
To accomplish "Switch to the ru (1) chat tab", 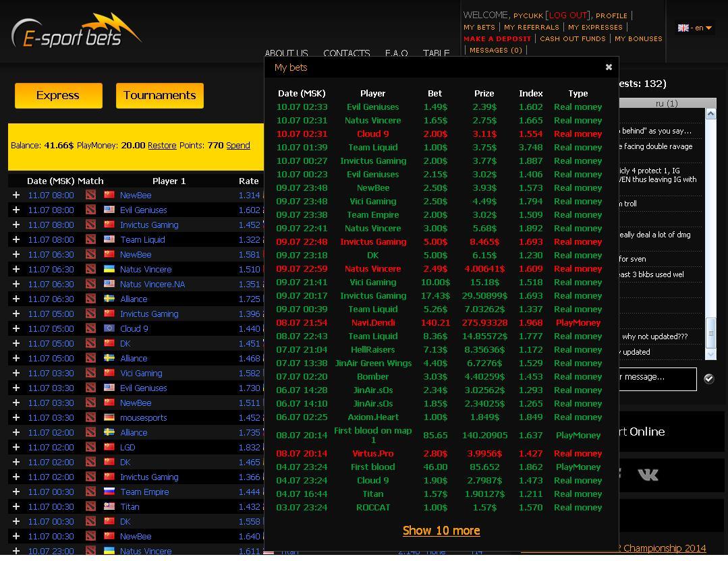I will pos(666,103).
